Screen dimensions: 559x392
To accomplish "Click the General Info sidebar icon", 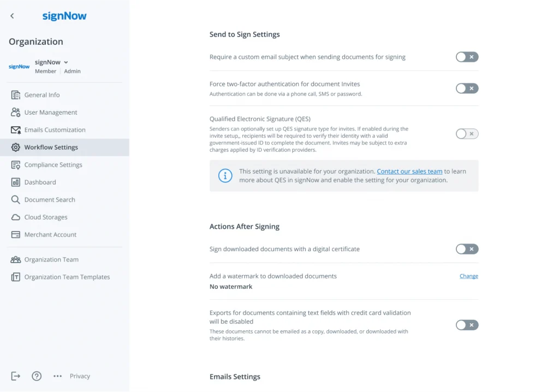I will click(x=15, y=95).
